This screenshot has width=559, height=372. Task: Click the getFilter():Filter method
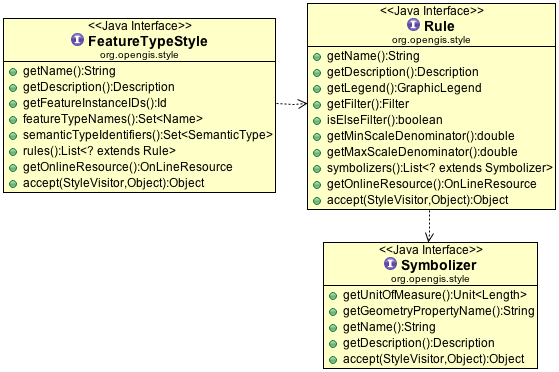coord(368,104)
